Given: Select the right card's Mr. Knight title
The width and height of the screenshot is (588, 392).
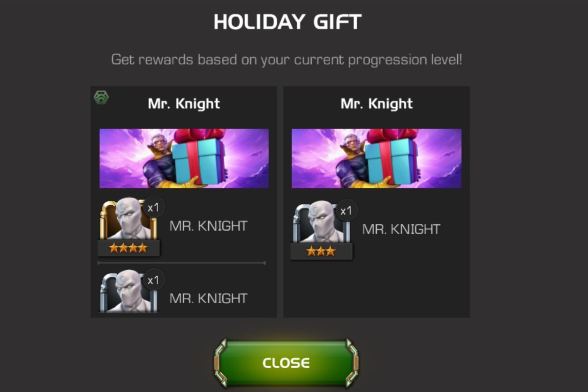Looking at the screenshot, I should [377, 104].
